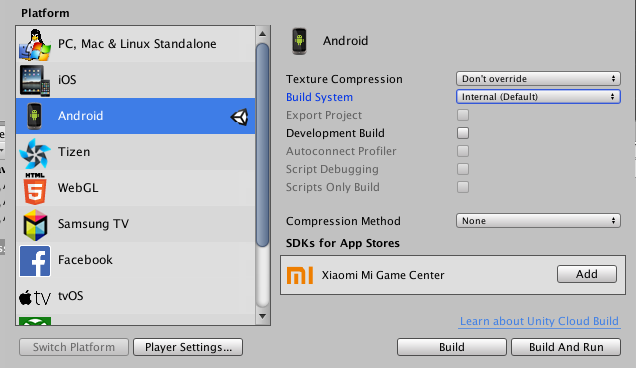Click the Tizen pinwheel icon
The width and height of the screenshot is (636, 368).
[x=35, y=153]
